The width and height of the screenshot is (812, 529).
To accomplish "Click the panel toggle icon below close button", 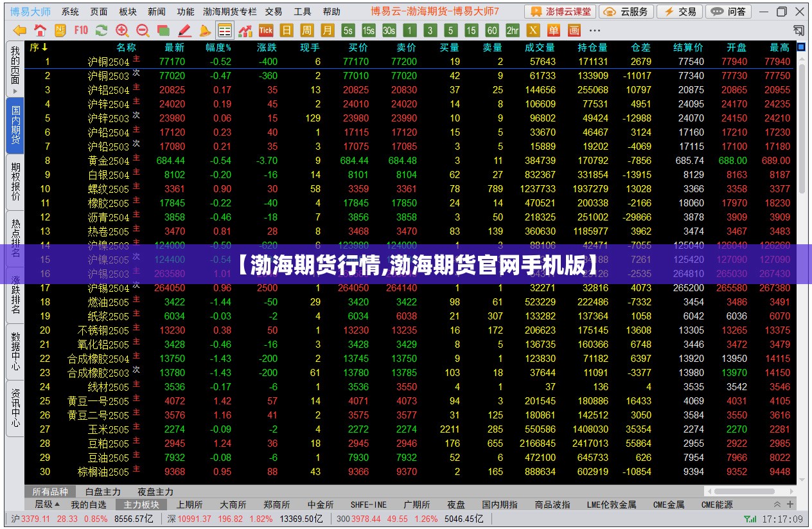I will tap(799, 30).
